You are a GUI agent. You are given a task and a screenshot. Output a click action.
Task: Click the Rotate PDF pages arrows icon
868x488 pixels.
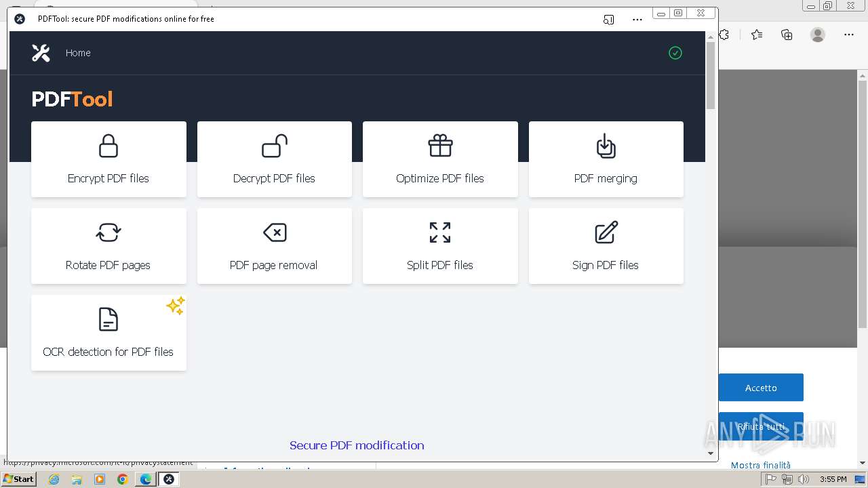(108, 232)
